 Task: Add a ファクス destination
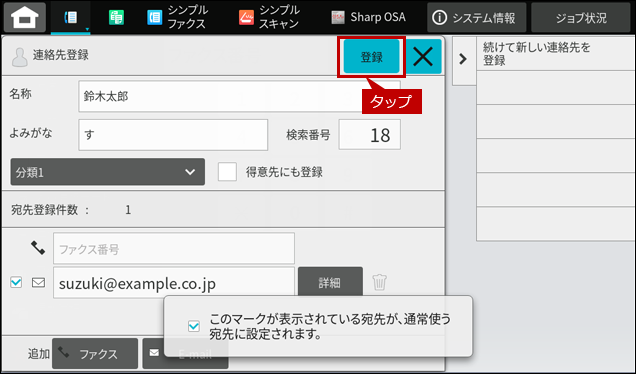pos(95,354)
